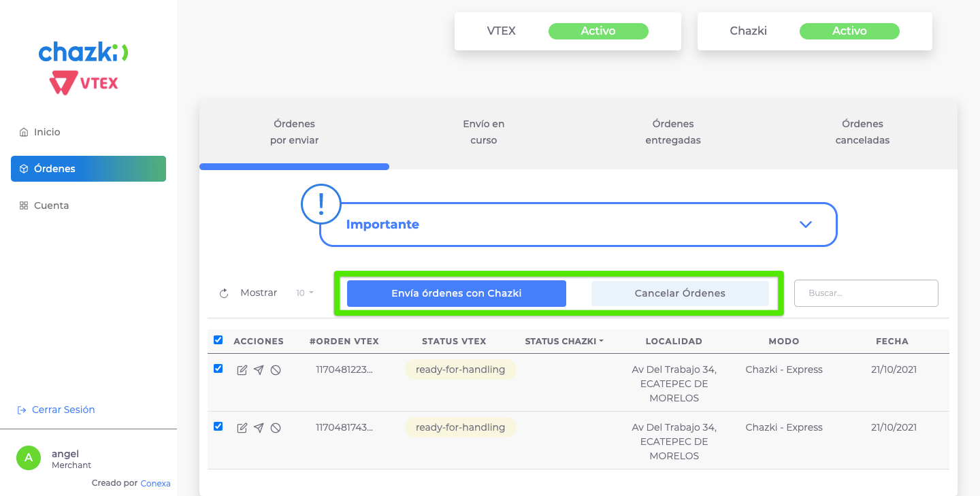Expand the Importante panel with chevron

coord(806,225)
